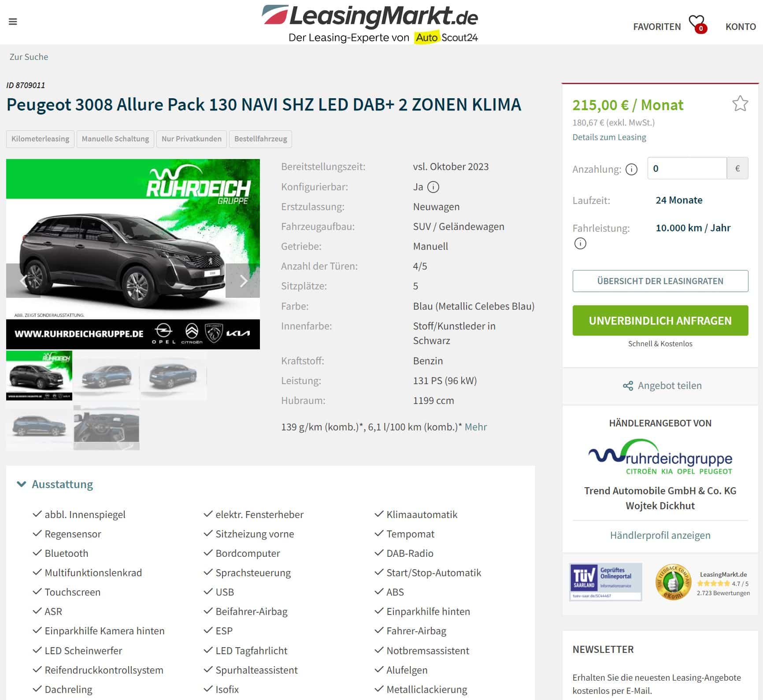Viewport: 763px width, 700px height.
Task: Select the 'Touchscreen' equipment entry
Action: 72,592
